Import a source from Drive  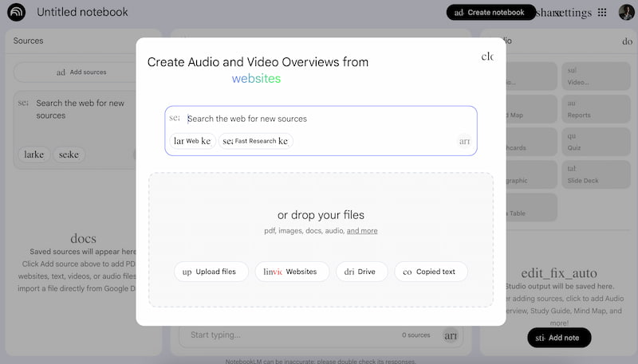(x=361, y=272)
